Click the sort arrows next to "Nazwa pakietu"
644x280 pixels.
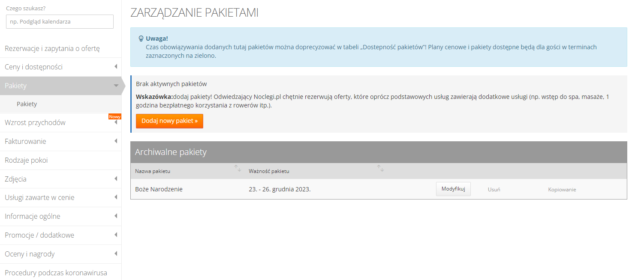pyautogui.click(x=238, y=169)
